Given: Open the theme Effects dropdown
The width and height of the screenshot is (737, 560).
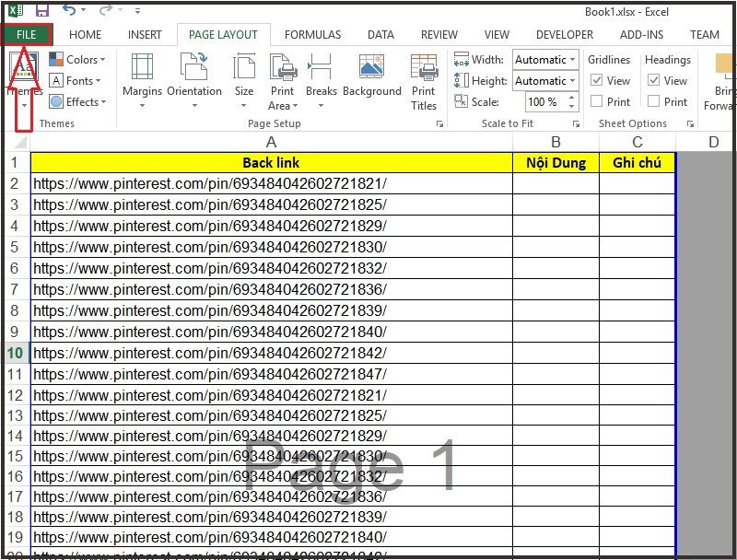Looking at the screenshot, I should (x=77, y=102).
